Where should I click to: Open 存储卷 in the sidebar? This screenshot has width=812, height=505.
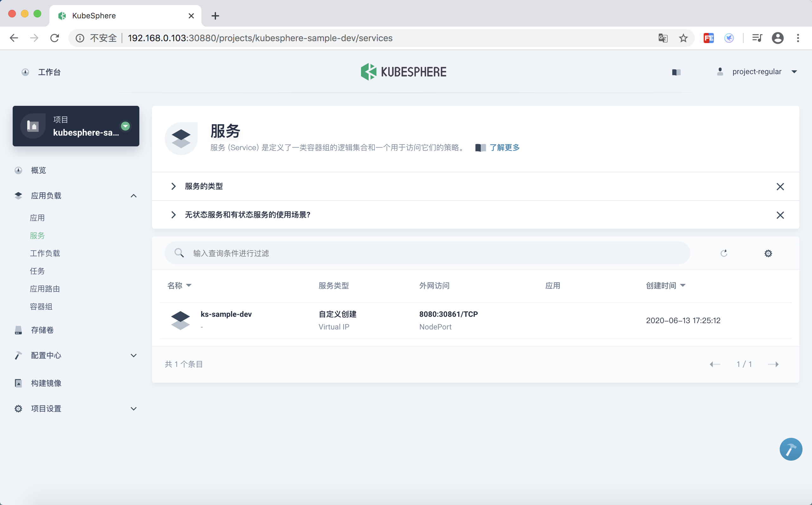click(42, 330)
